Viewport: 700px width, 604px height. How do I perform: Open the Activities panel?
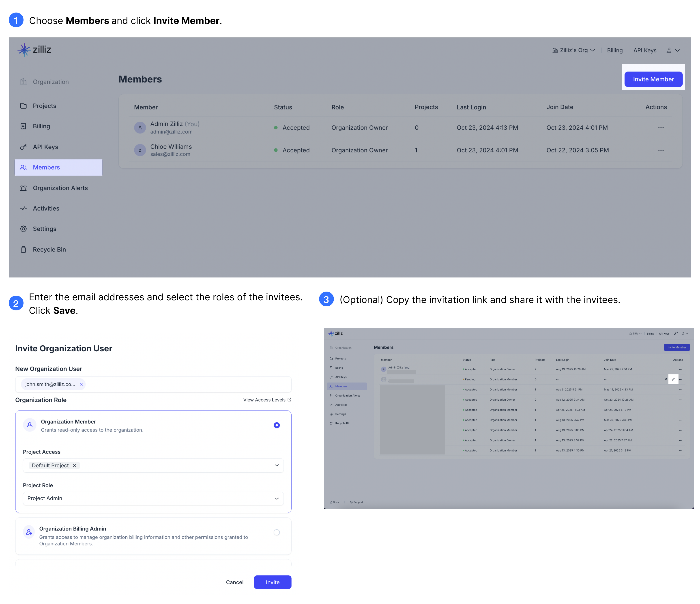pos(46,208)
